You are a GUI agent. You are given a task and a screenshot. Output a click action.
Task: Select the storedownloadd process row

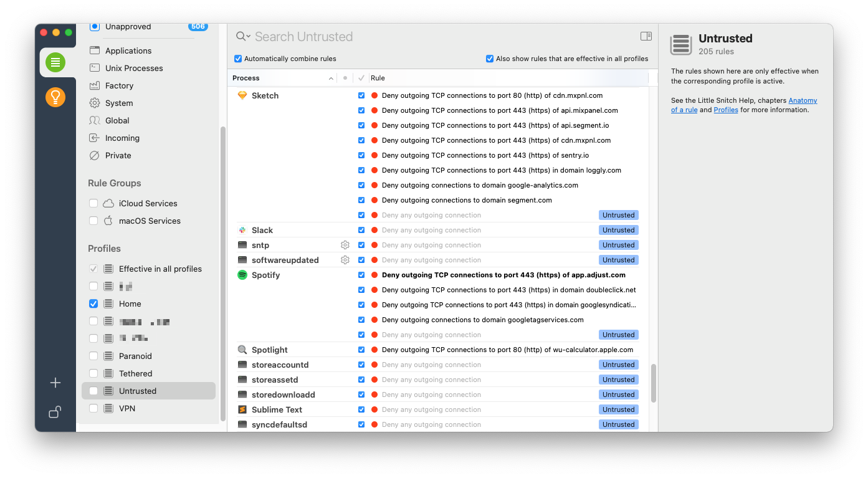[x=437, y=394]
